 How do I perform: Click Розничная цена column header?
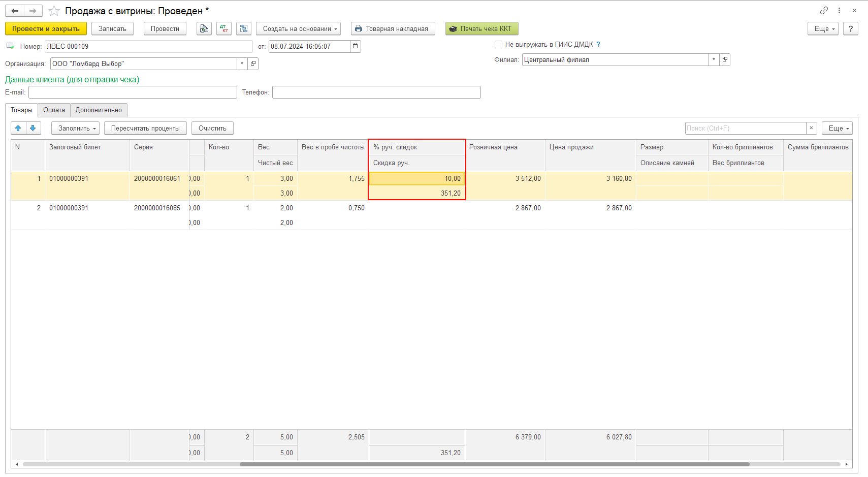(505, 155)
